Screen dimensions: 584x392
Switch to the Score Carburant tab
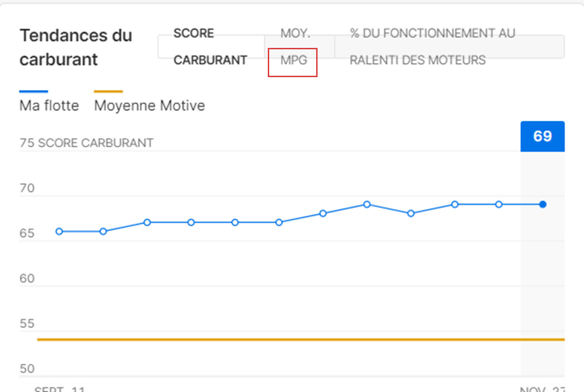coord(211,47)
